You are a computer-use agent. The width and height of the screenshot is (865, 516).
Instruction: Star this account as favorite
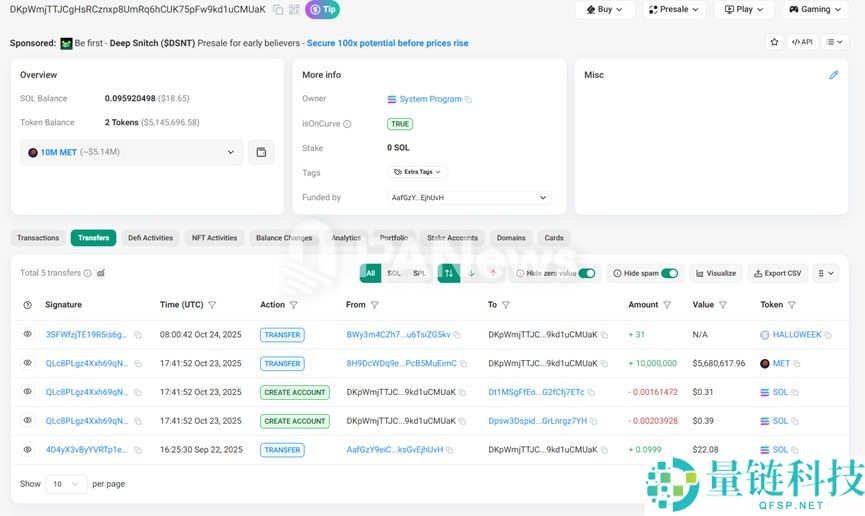pos(774,42)
